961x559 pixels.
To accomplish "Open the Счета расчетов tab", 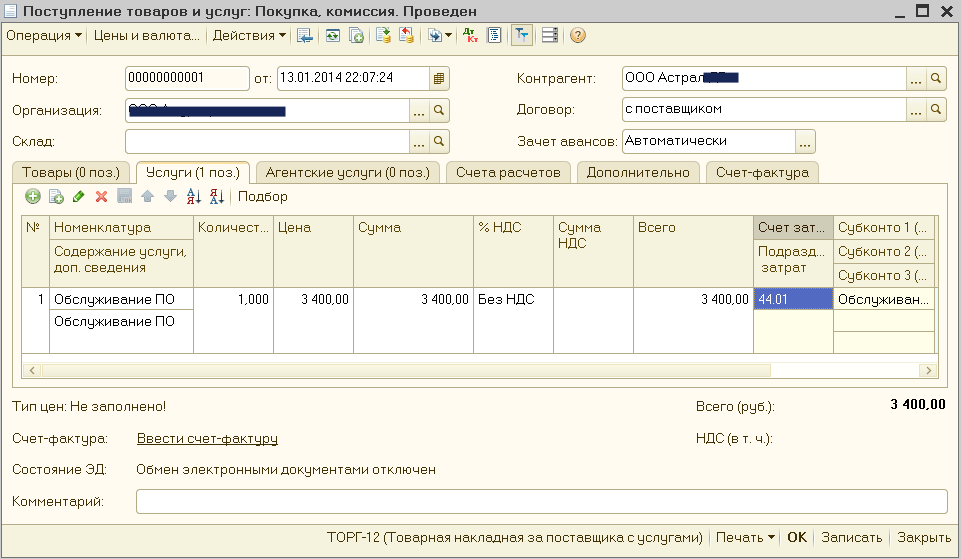I will pos(510,172).
